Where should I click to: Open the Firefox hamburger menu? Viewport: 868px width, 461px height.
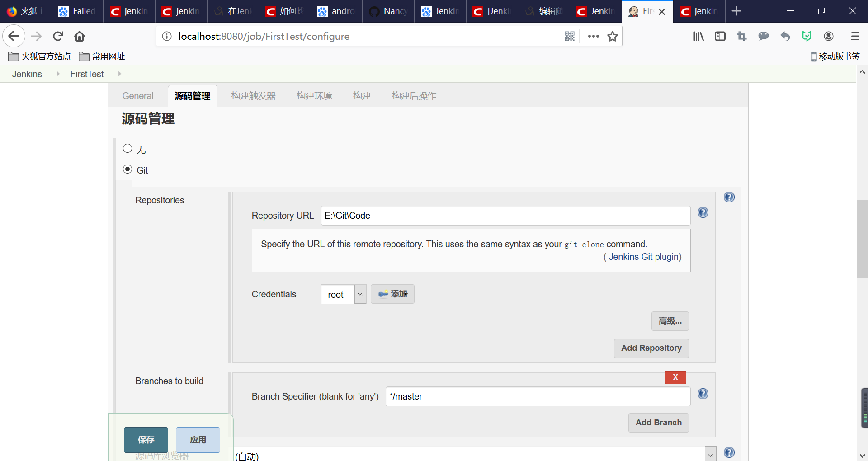click(x=855, y=36)
